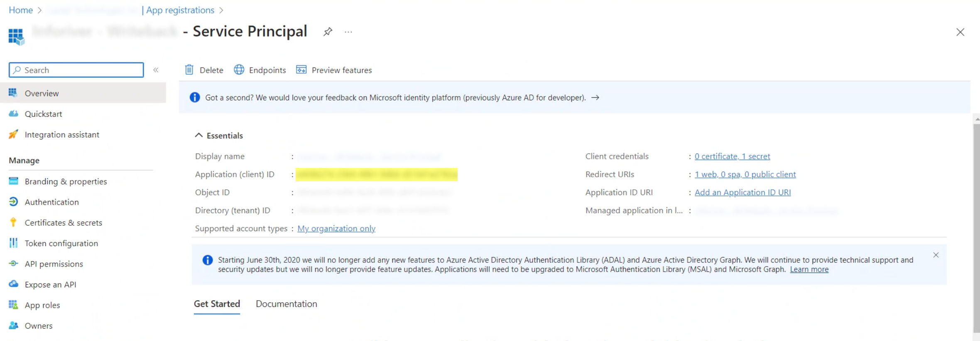The image size is (980, 341).
Task: Collapse the sidebar menu with double chevron
Action: coord(156,70)
